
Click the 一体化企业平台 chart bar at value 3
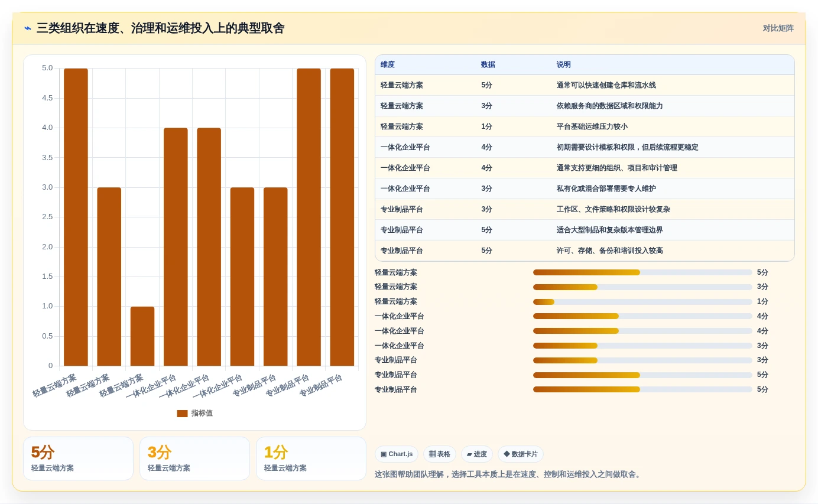242,277
